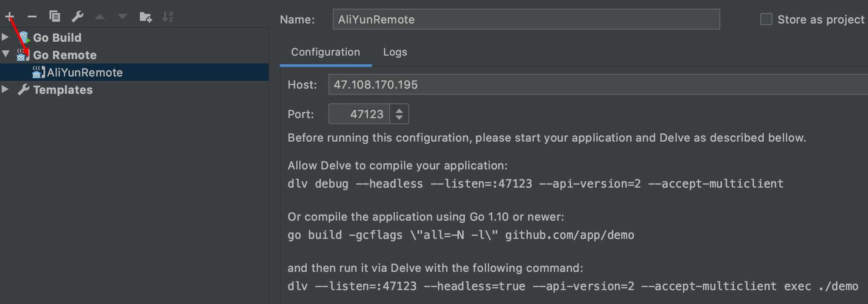Expand the Go Build tree node

click(x=5, y=37)
